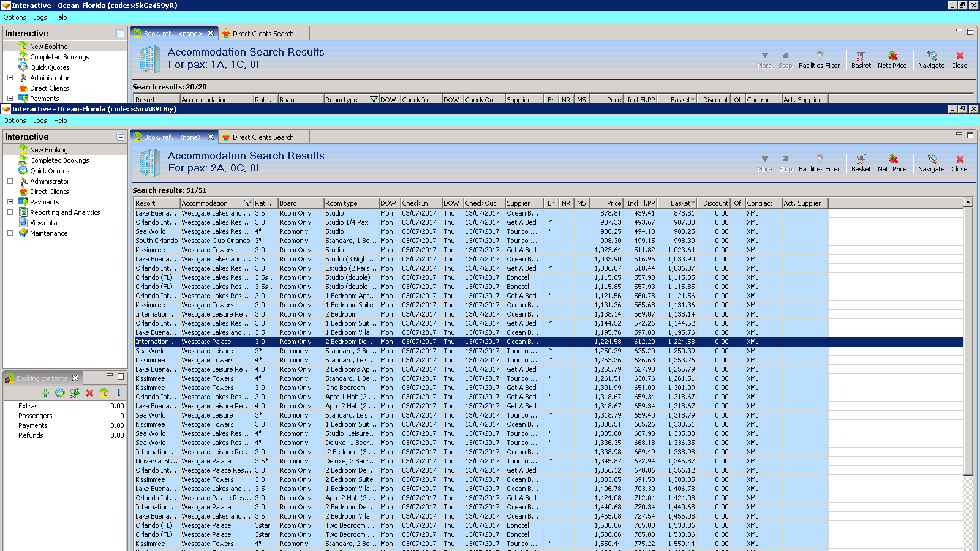Viewport: 980px width, 551px height.
Task: Open the Logs menu in the lower window
Action: [40, 121]
